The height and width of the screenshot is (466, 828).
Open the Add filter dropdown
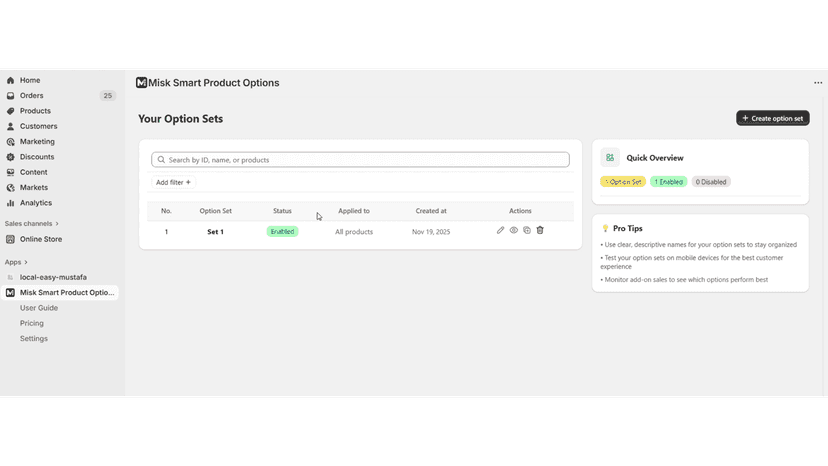pyautogui.click(x=173, y=182)
